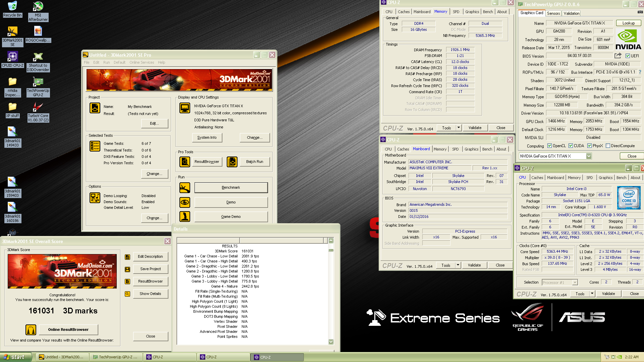Click the GPU-Z BIOS export arrow icon

pos(618,56)
